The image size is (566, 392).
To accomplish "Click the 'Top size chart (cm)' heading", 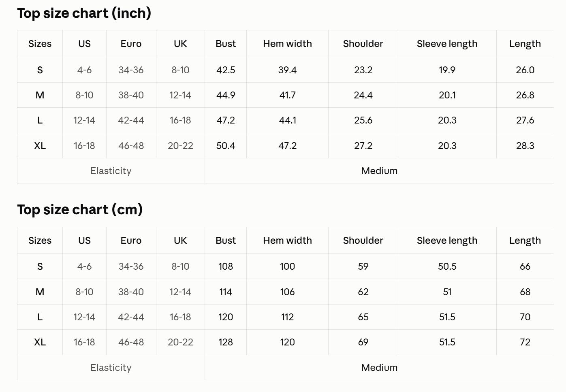I will [x=80, y=210].
